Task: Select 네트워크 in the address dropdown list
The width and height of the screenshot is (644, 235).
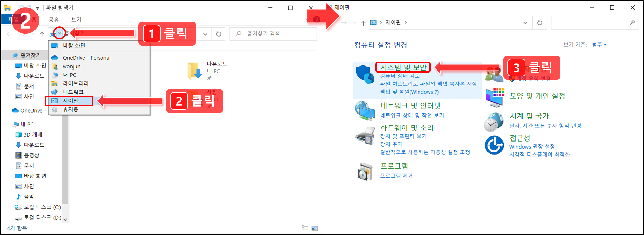Action: point(99,92)
